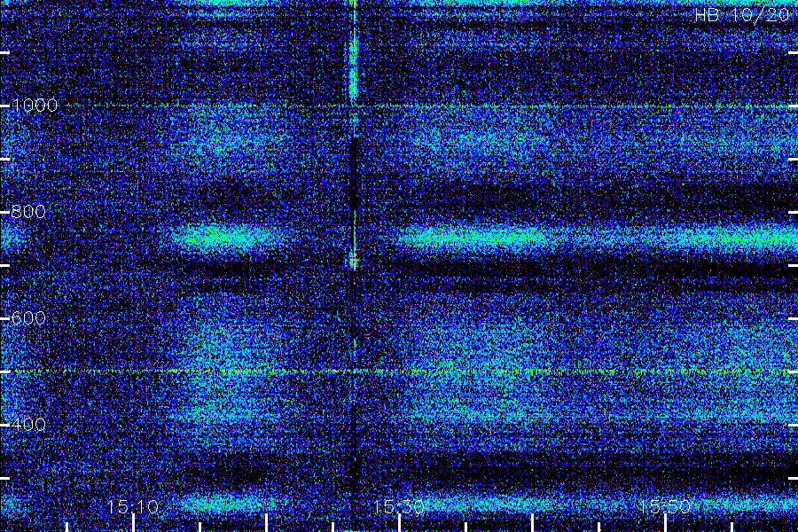Select the 15:10 time axis label
The image size is (798, 532).
click(133, 506)
